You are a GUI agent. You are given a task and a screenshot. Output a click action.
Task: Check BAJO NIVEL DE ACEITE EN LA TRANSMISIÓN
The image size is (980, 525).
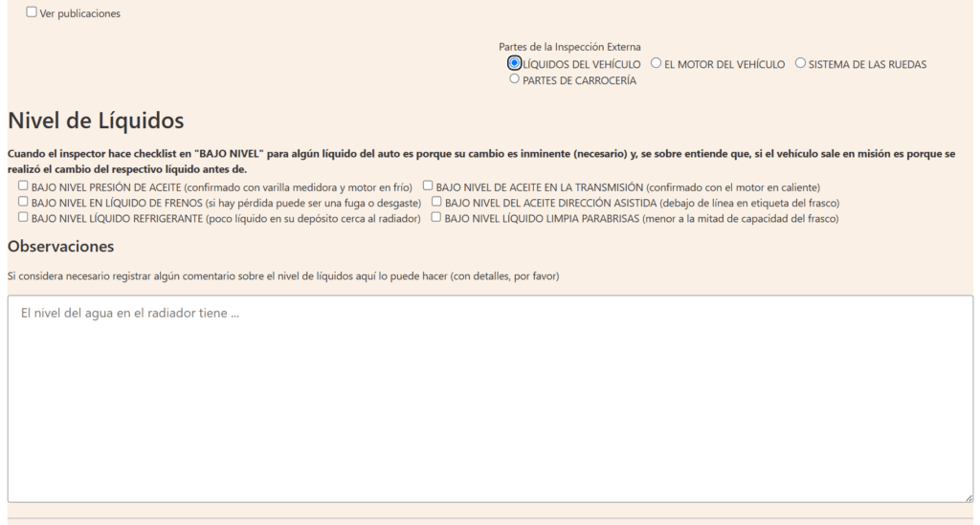(428, 186)
